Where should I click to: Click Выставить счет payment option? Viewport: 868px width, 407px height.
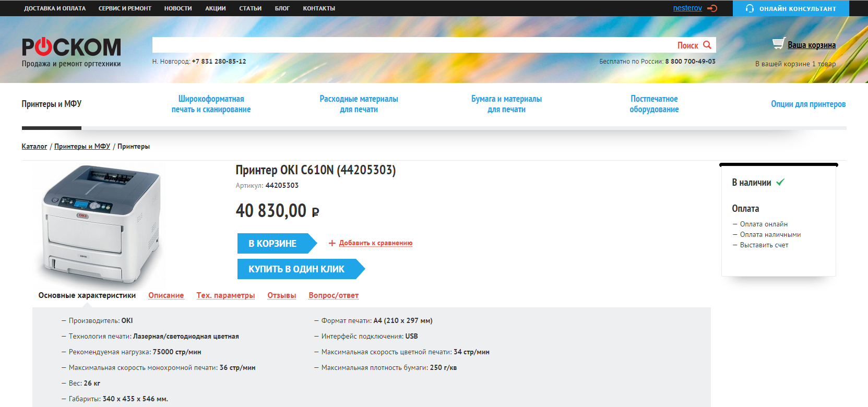764,245
